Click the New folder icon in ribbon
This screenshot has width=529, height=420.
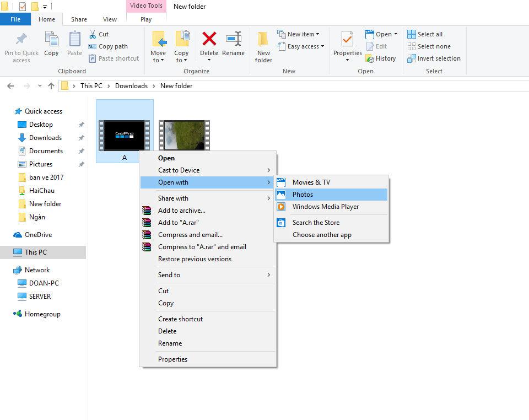coord(263,40)
